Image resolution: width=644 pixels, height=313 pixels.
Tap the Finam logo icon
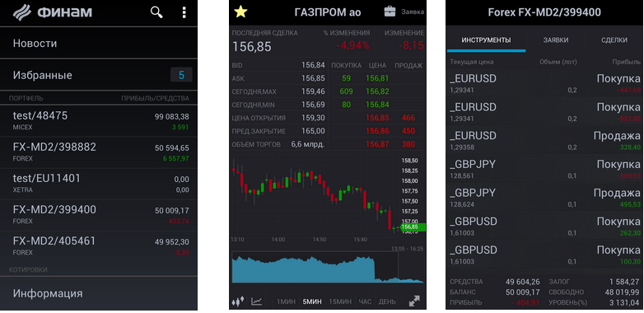22,12
